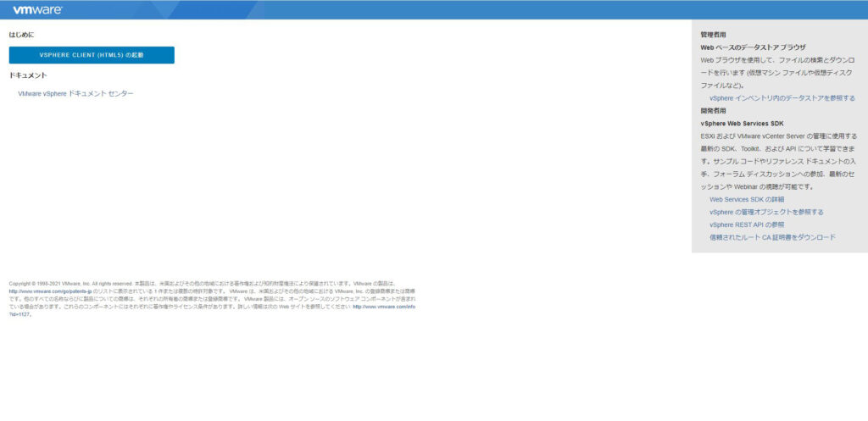Screen dimensions: 868x421
Task: Open vSphere の管理オブジェクトを参照する link
Action: click(x=766, y=212)
